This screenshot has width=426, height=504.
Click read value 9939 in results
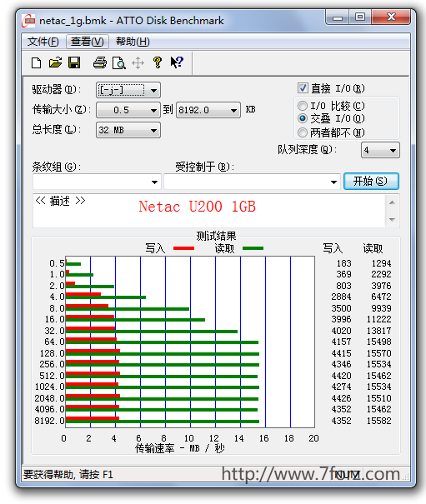click(382, 308)
